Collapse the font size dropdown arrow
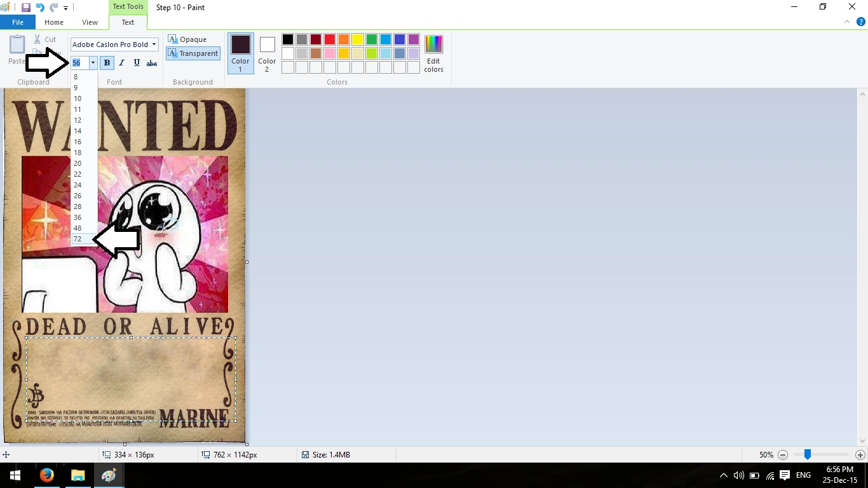Viewport: 868px width, 488px height. (93, 63)
